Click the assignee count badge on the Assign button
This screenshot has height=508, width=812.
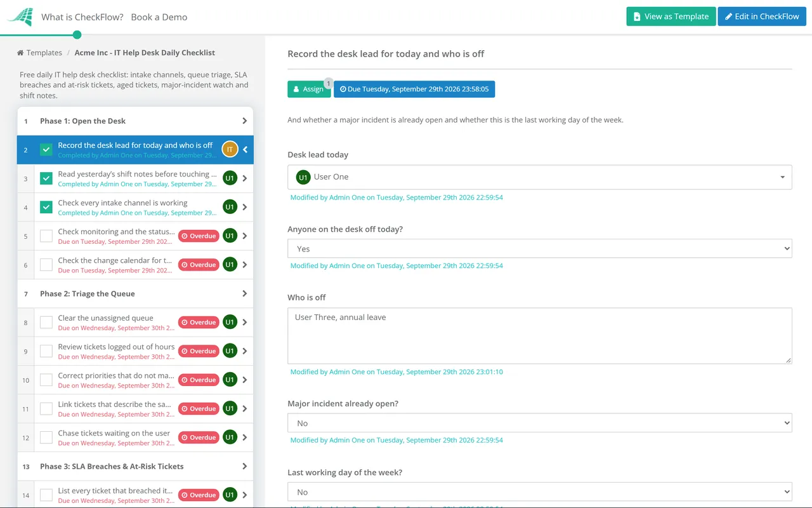(328, 83)
